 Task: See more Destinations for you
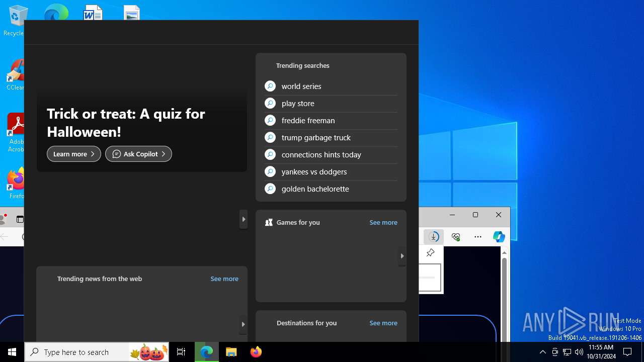click(x=383, y=323)
